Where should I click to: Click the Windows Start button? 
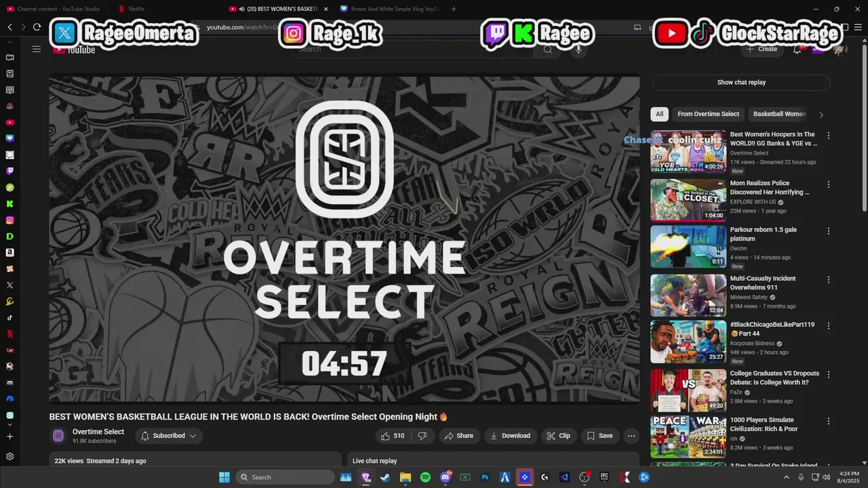[224, 477]
